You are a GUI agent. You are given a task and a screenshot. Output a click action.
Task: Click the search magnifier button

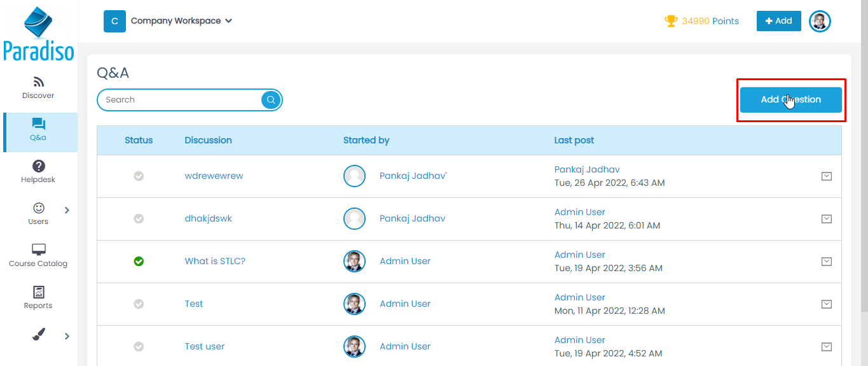pos(271,100)
